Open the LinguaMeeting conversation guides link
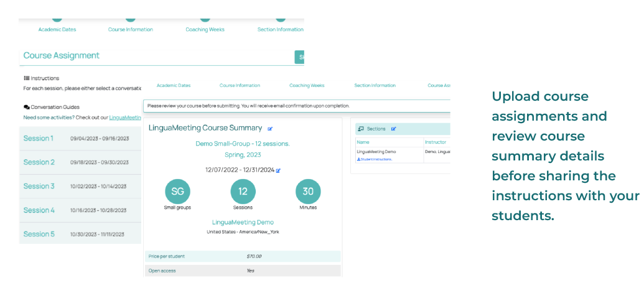Viewport: 644px width, 296px height. [125, 118]
